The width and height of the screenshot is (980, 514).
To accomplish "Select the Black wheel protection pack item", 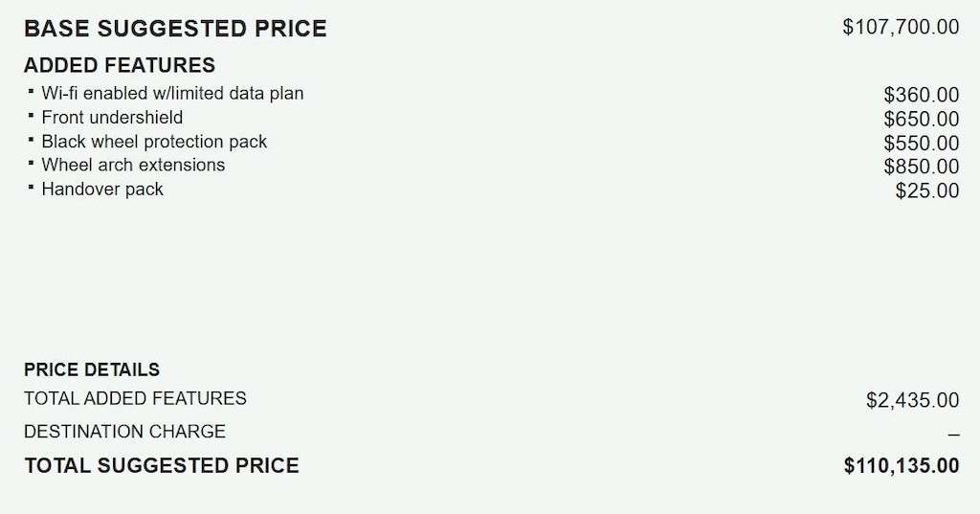I will click(154, 141).
